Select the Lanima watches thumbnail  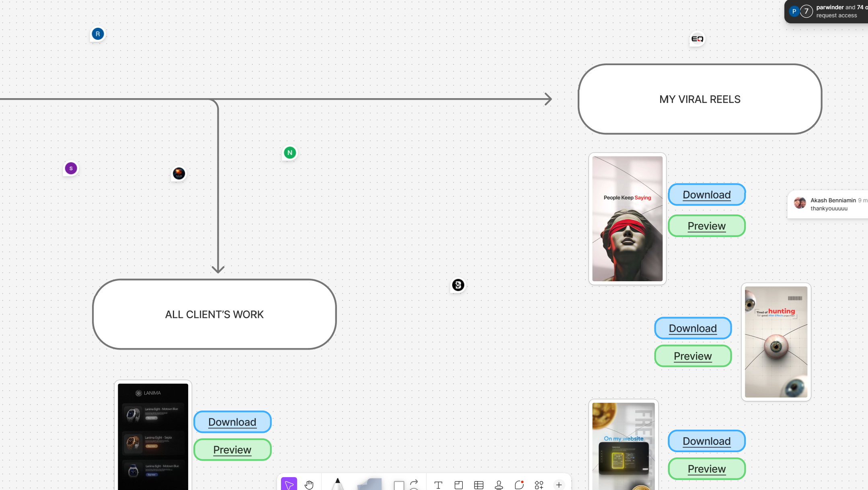(x=153, y=436)
